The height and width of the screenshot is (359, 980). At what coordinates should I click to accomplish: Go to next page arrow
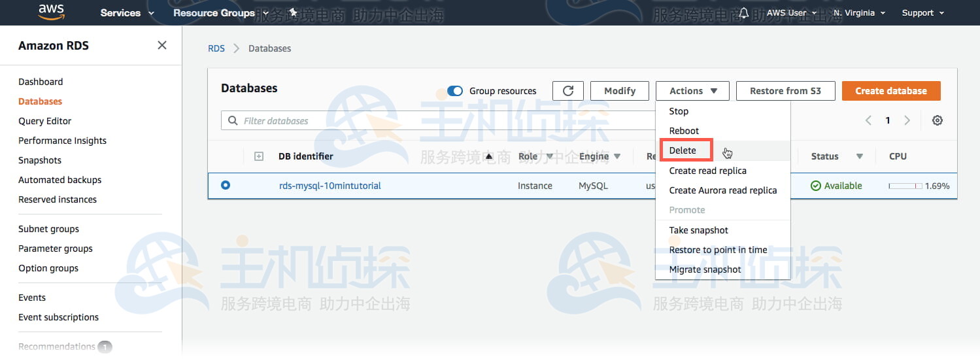[907, 120]
